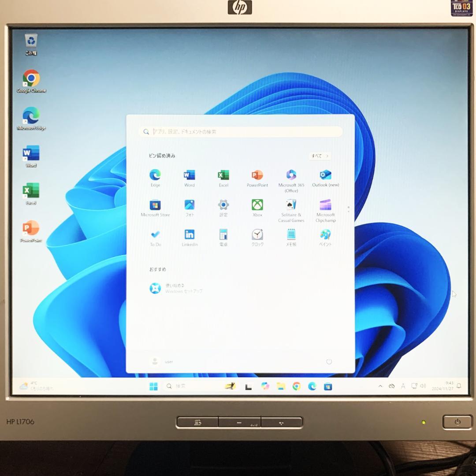The image size is (476, 476).
Task: Open the clock and date 9:43 flyout
Action: (443, 386)
